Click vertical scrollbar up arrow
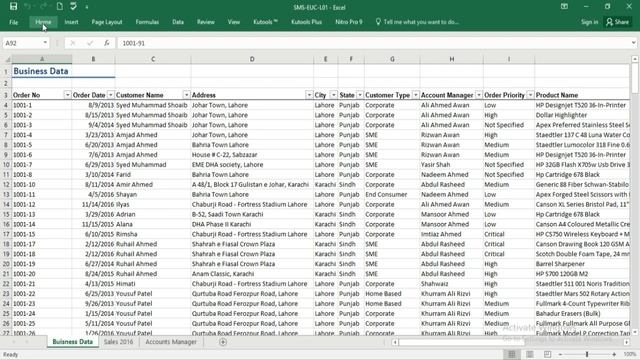The width and height of the screenshot is (640, 360). [635, 59]
